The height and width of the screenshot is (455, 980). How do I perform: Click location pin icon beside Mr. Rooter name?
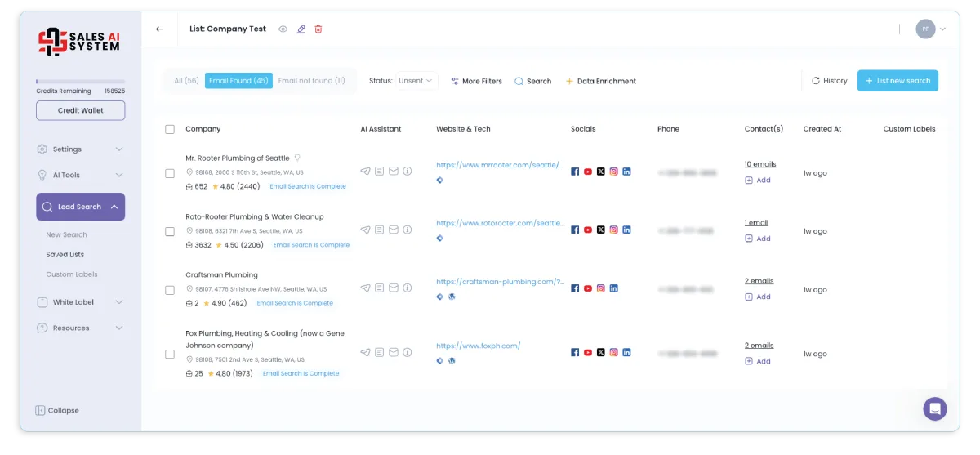coord(297,158)
